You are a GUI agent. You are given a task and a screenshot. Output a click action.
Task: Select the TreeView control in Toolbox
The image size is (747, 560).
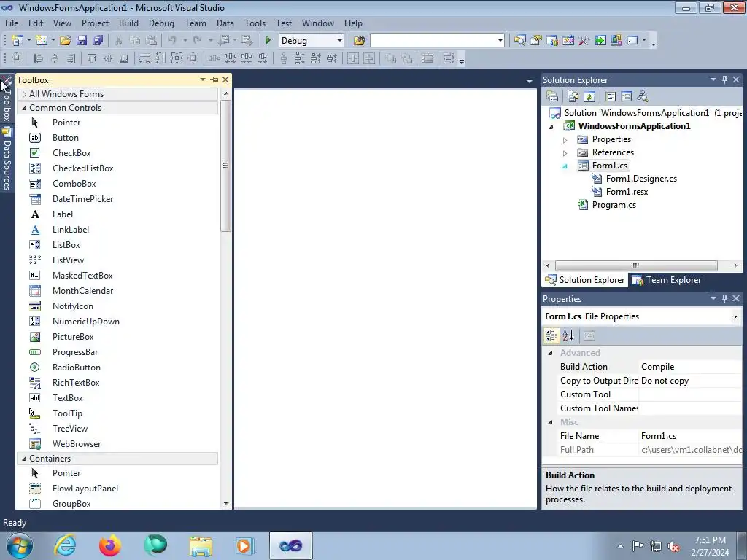(x=69, y=429)
